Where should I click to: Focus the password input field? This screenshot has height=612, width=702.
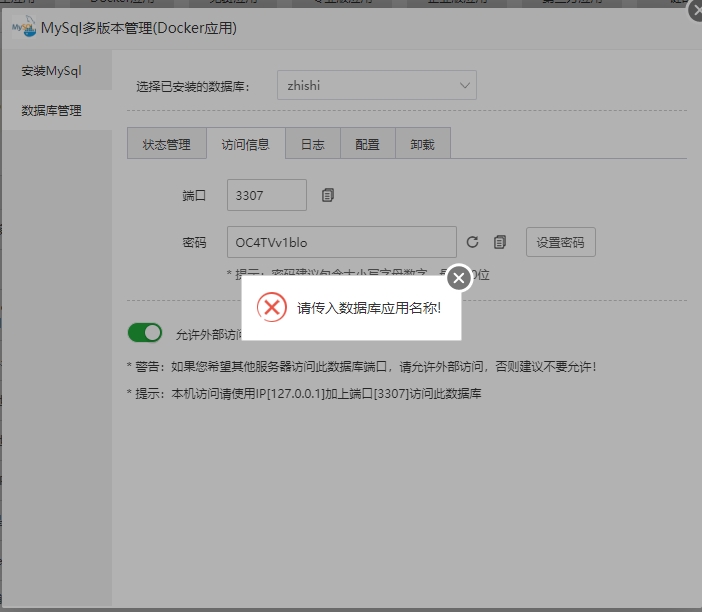click(342, 242)
